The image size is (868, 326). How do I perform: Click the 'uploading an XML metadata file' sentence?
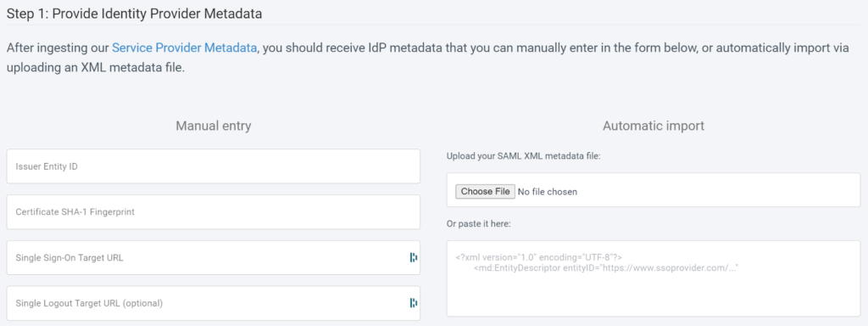click(x=94, y=71)
